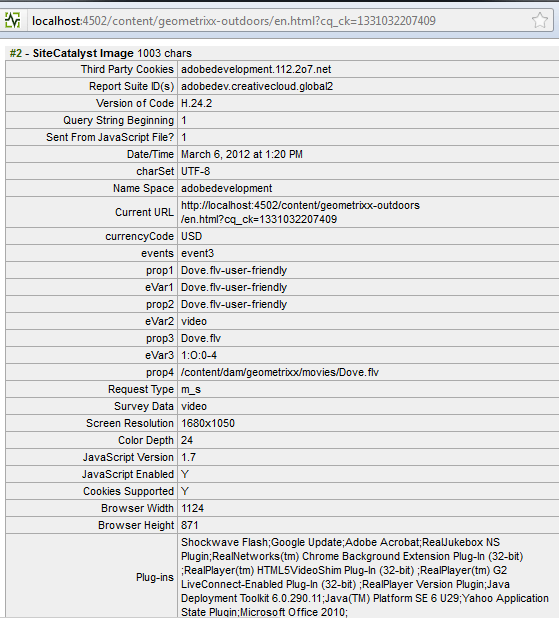Select value 'adobedevelopment.112.2o7.net'
This screenshot has height=618, width=559.
tap(256, 69)
